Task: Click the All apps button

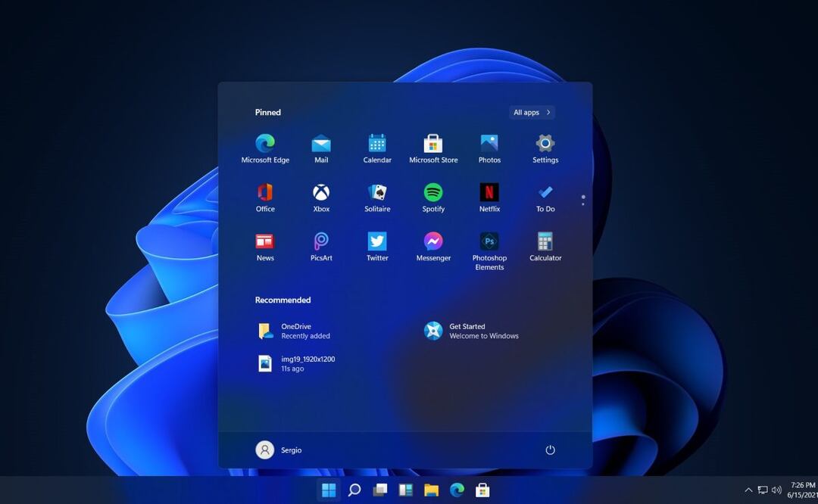Action: tap(531, 112)
